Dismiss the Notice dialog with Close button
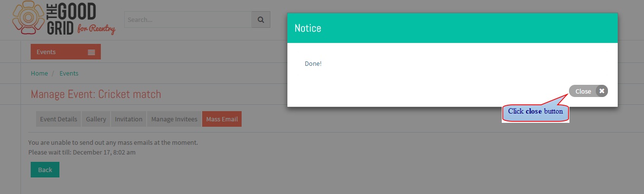Image resolution: width=644 pixels, height=194 pixels. (x=588, y=91)
